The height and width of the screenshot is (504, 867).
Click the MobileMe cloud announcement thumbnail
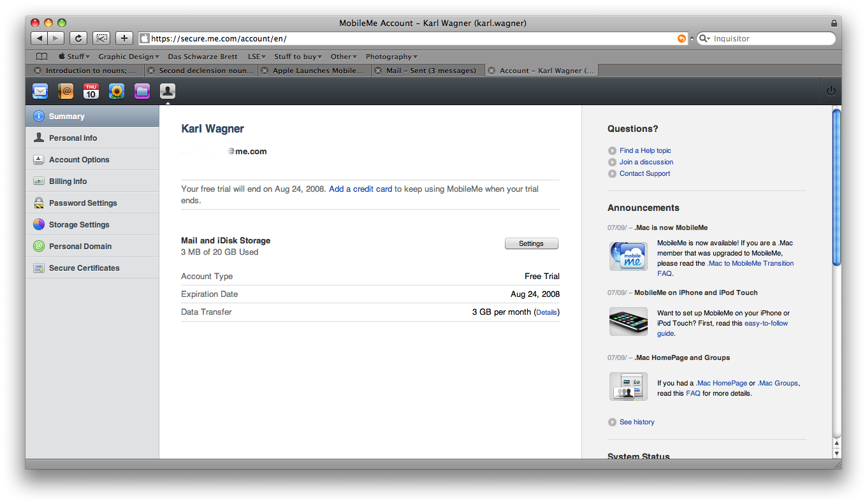coord(628,256)
